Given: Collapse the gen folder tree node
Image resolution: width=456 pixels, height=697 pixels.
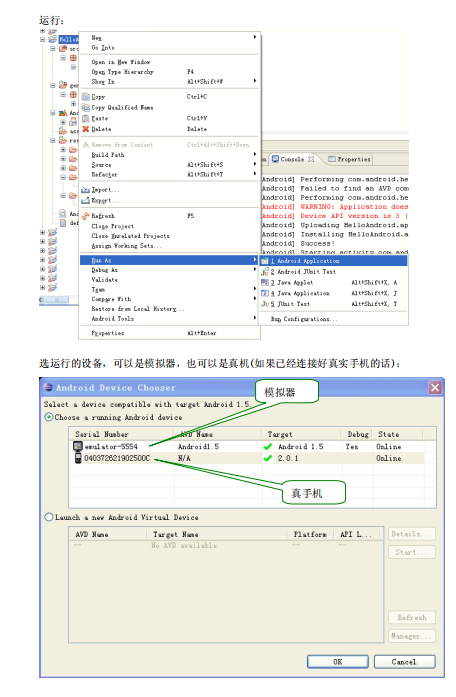Looking at the screenshot, I should 52,85.
